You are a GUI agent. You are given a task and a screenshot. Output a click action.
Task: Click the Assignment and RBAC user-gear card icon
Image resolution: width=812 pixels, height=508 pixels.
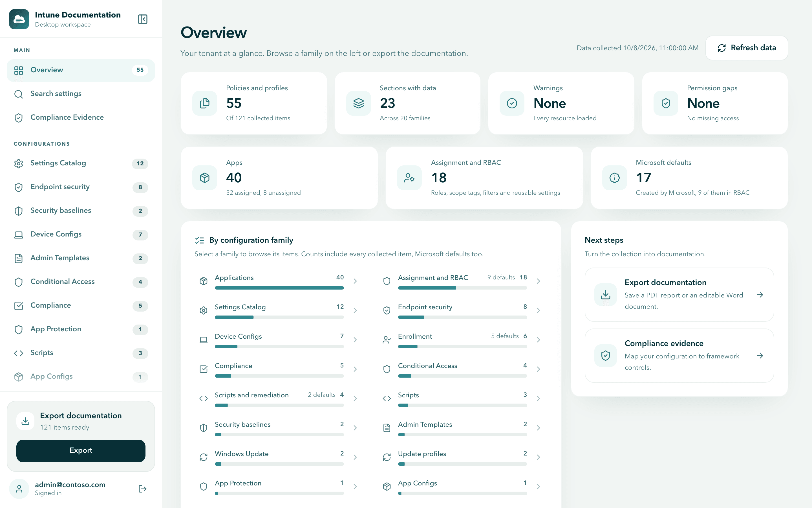click(409, 178)
